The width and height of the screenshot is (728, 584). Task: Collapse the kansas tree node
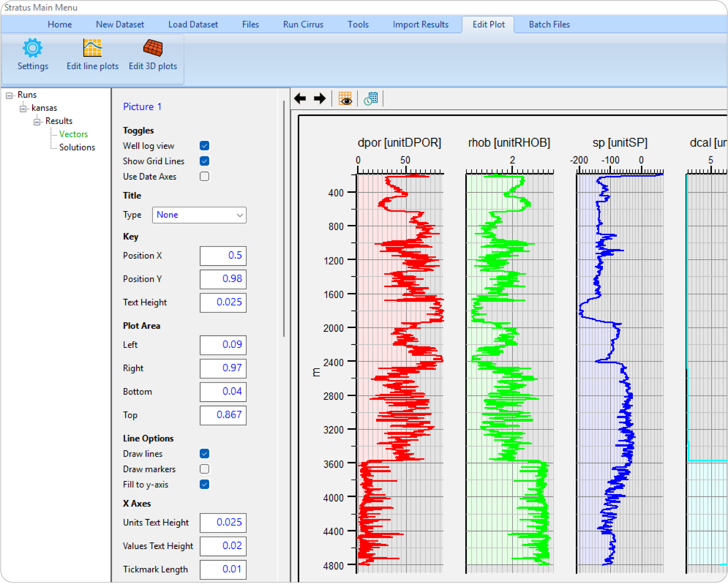pos(23,109)
